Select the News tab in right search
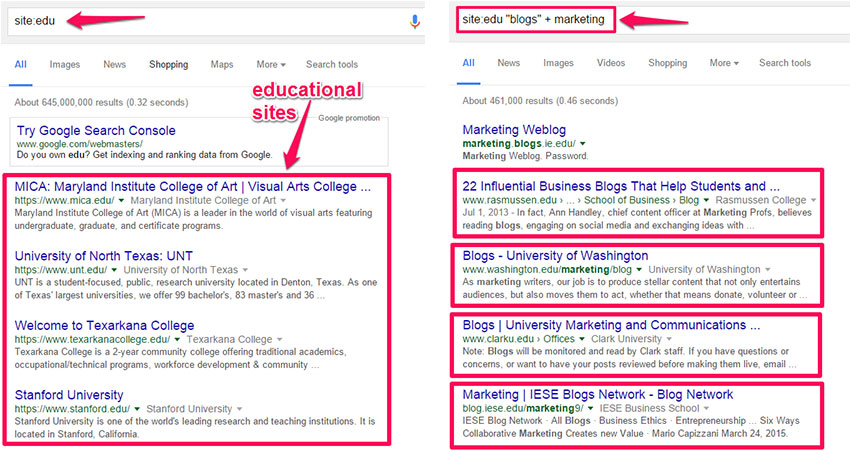Screen dimensions: 850x450 pyautogui.click(x=508, y=63)
